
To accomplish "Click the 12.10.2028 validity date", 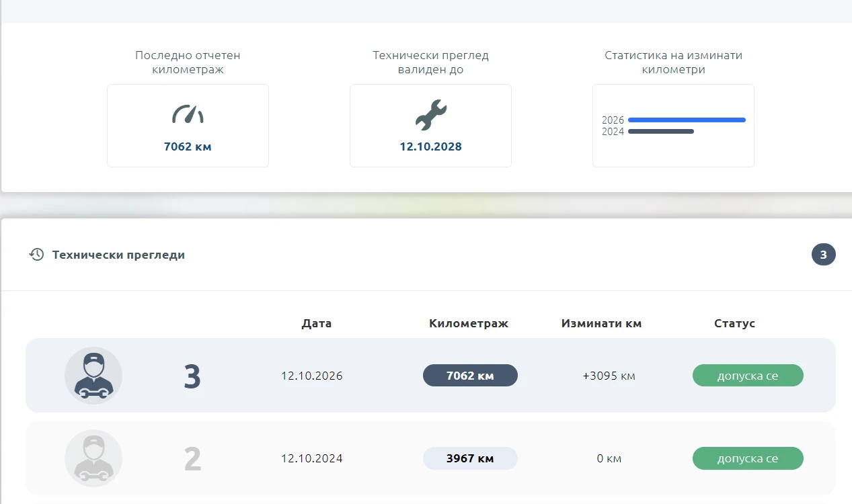I will click(430, 146).
